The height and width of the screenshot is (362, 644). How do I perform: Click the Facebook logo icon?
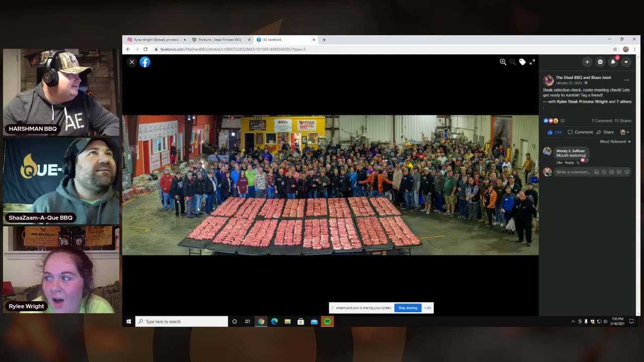pos(145,62)
